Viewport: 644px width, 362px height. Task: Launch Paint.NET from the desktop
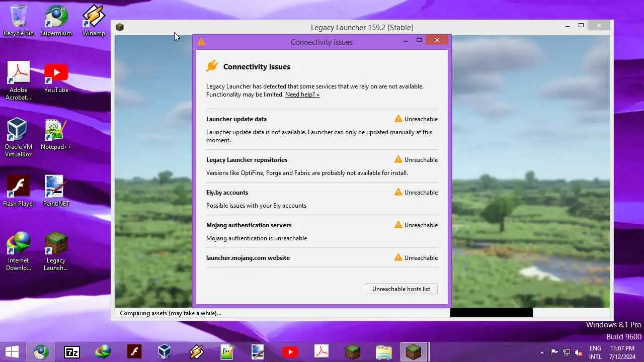pos(56,191)
